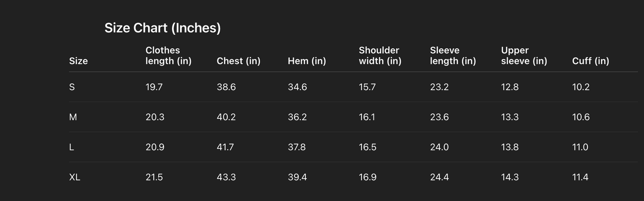Image resolution: width=644 pixels, height=201 pixels.
Task: Select the 21.5 clothes length value
Action: coord(154,177)
